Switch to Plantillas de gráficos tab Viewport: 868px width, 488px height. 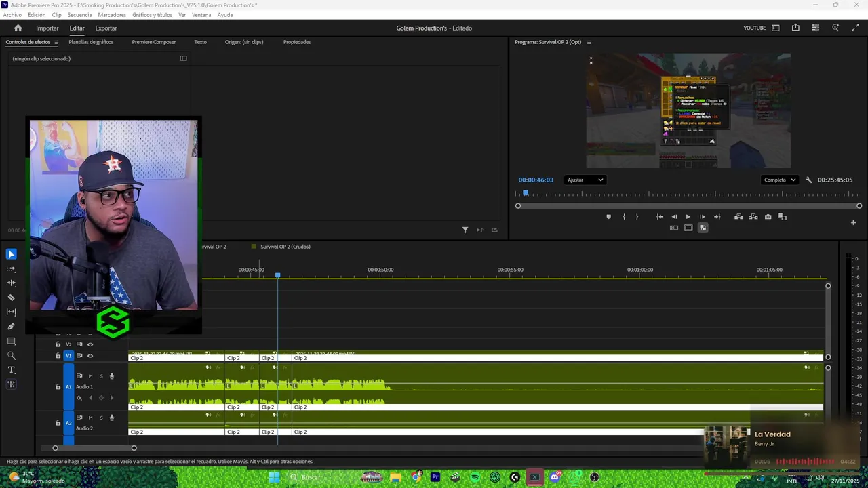[91, 42]
